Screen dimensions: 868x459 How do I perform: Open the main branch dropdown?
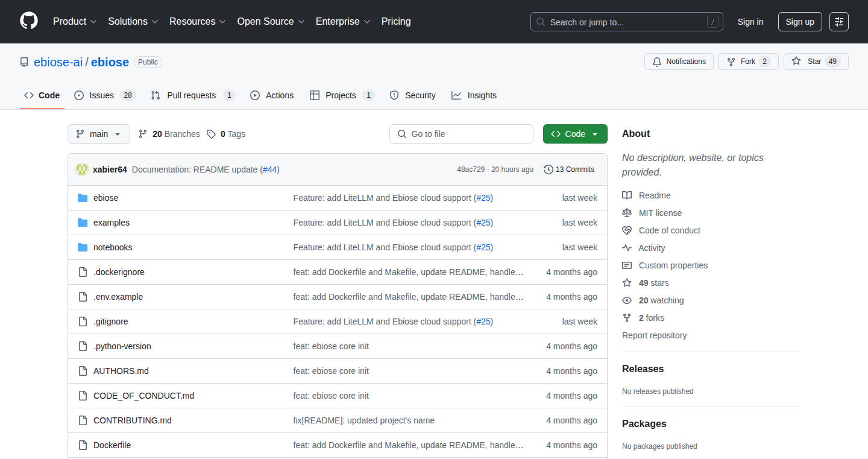point(99,134)
